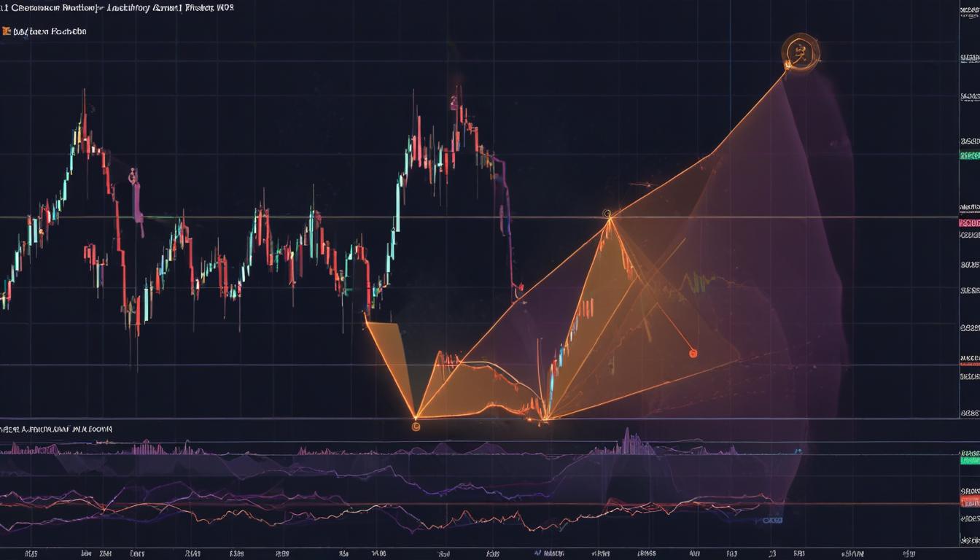Click the green price label on the upper price axis
Viewport: 980px width, 560px height.
coord(969,155)
